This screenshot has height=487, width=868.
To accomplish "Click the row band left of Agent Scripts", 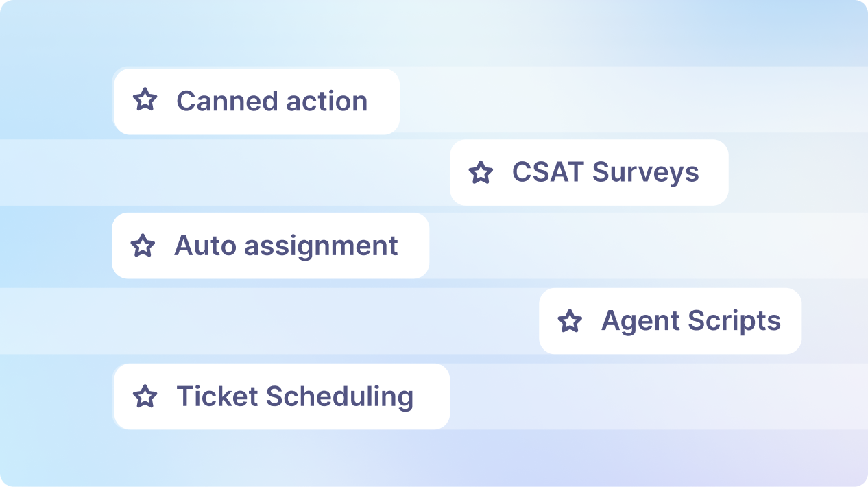I will point(274,321).
